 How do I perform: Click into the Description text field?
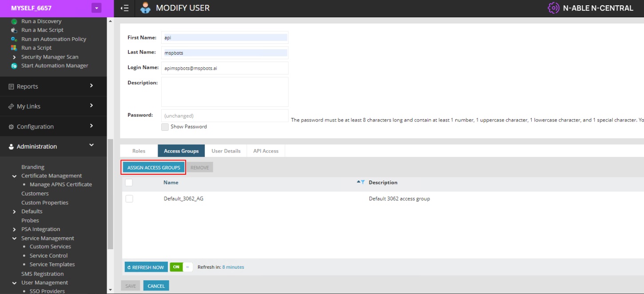(x=225, y=92)
